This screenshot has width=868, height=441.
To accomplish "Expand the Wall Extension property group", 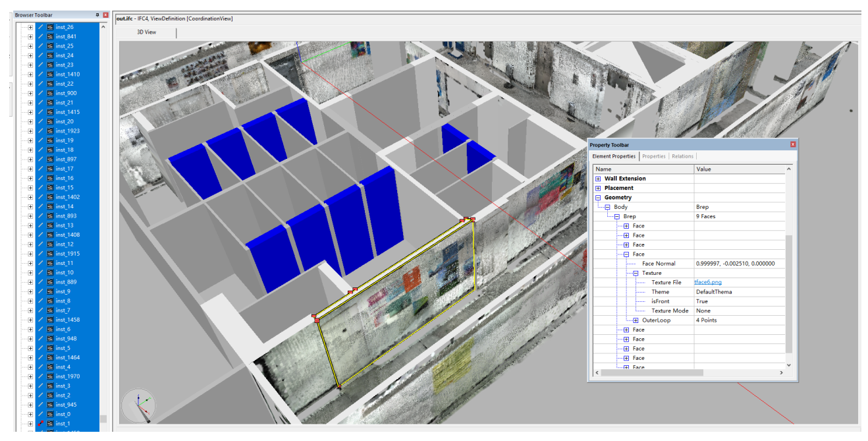I will click(x=598, y=179).
